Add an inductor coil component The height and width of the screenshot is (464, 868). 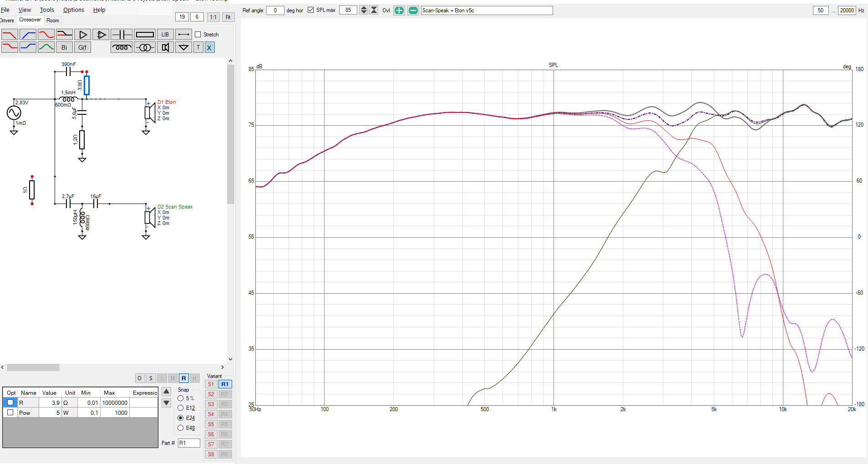coord(122,47)
